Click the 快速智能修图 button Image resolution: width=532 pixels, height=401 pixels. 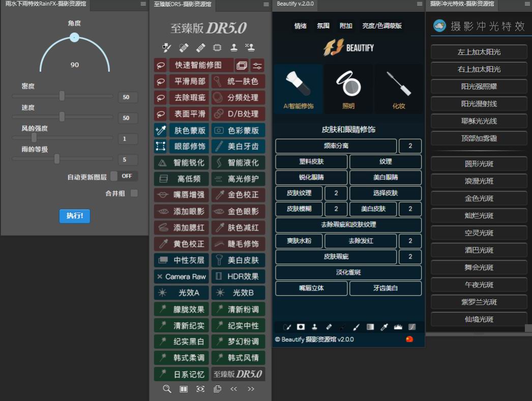201,65
